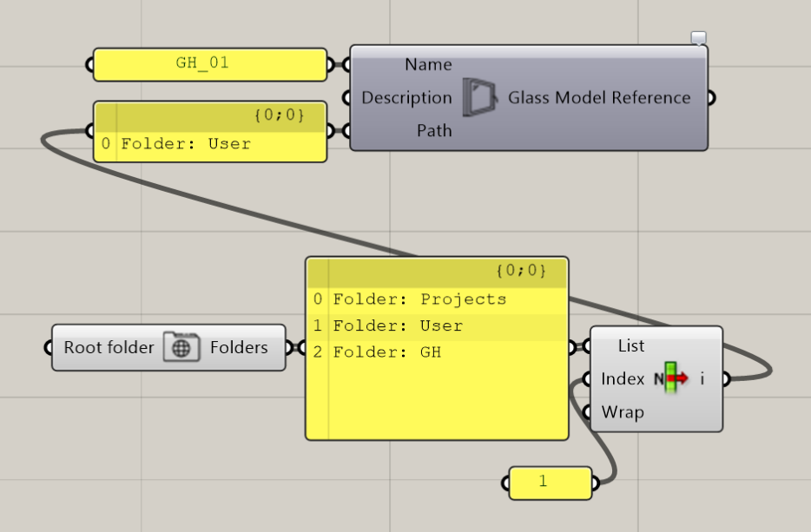
Task: Click the Name input of Glass Model Reference
Action: [428, 64]
